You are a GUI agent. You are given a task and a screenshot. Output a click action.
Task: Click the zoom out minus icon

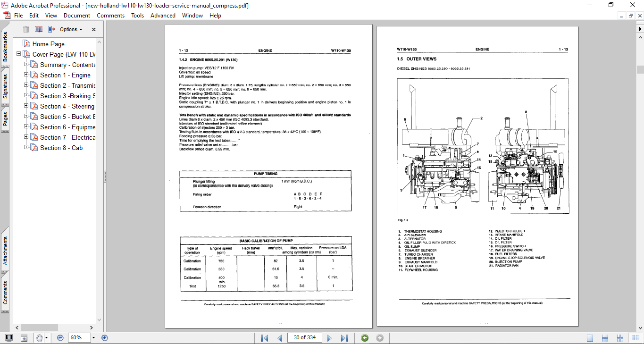coord(60,337)
